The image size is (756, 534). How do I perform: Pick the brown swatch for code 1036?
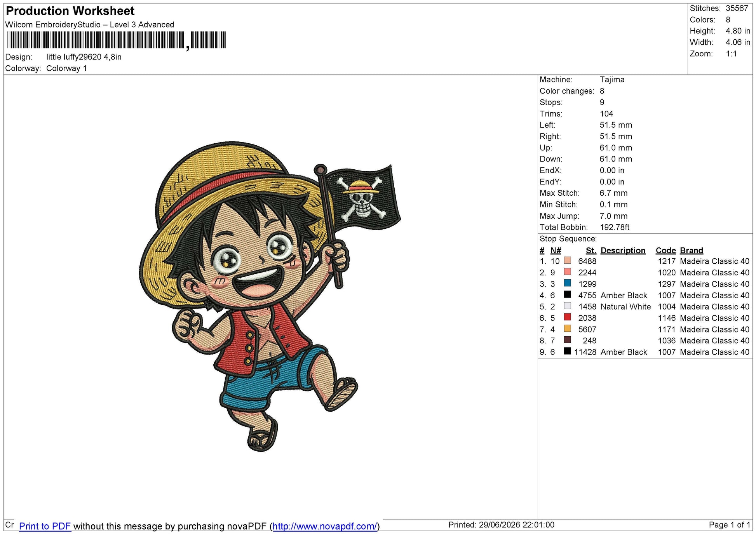[568, 340]
